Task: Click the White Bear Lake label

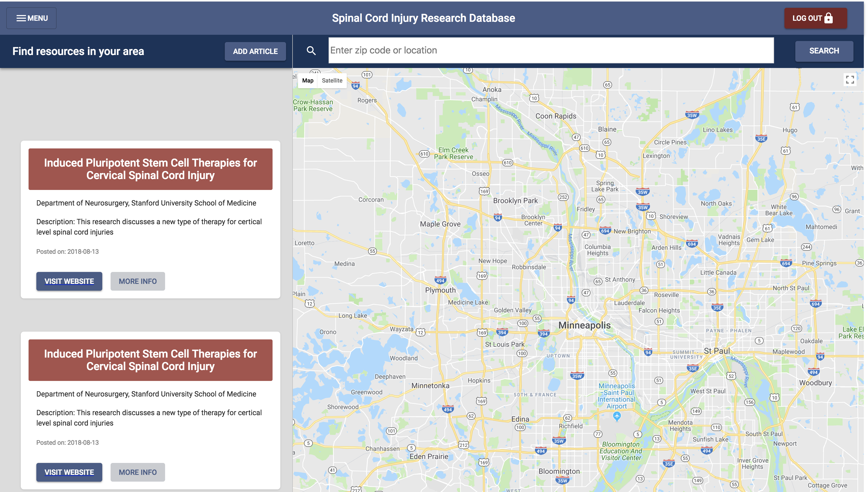Action: tap(779, 210)
